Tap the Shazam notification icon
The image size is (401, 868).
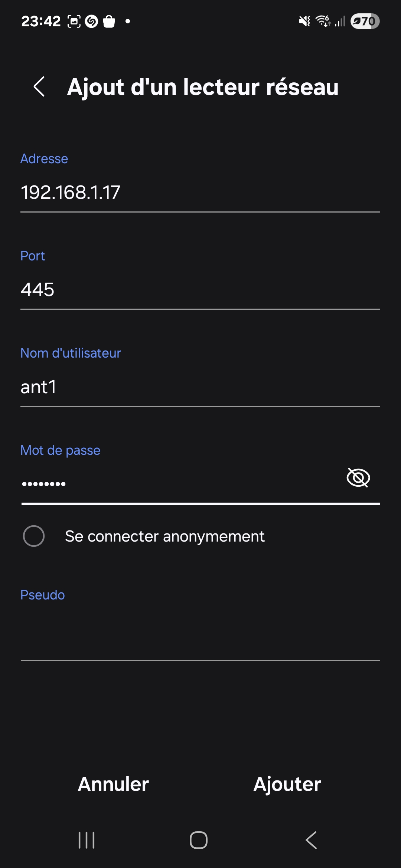pos(91,21)
